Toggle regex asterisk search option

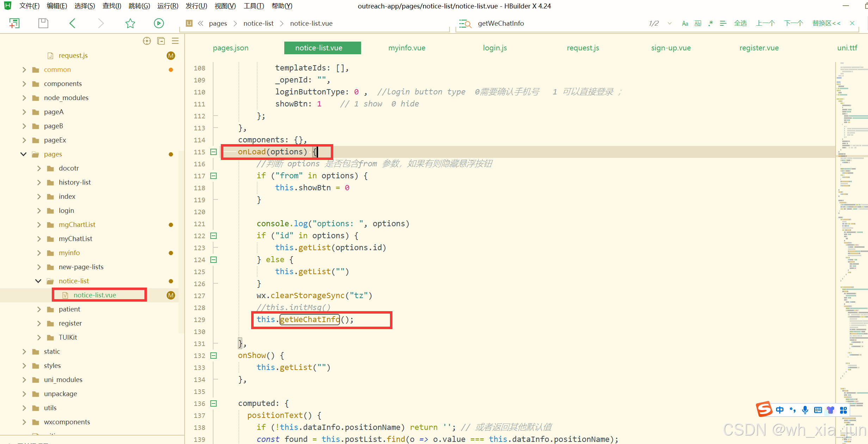pyautogui.click(x=711, y=23)
